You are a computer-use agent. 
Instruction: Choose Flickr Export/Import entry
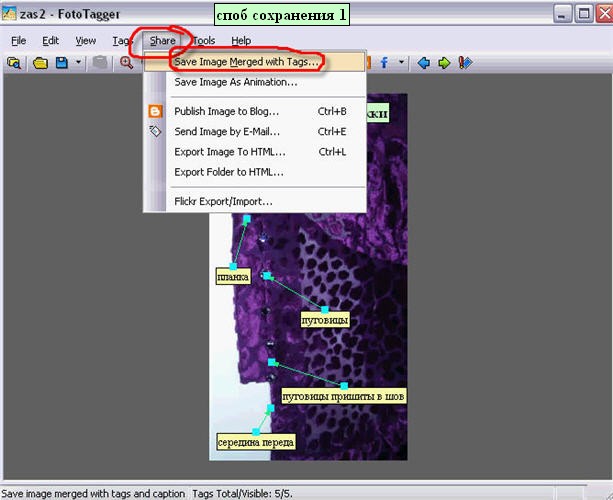[255, 202]
